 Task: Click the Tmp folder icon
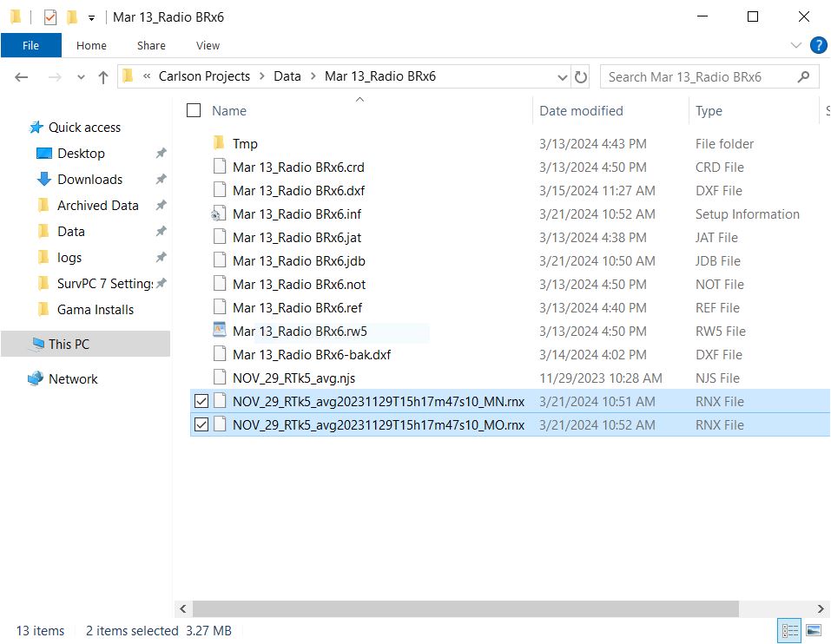click(219, 143)
